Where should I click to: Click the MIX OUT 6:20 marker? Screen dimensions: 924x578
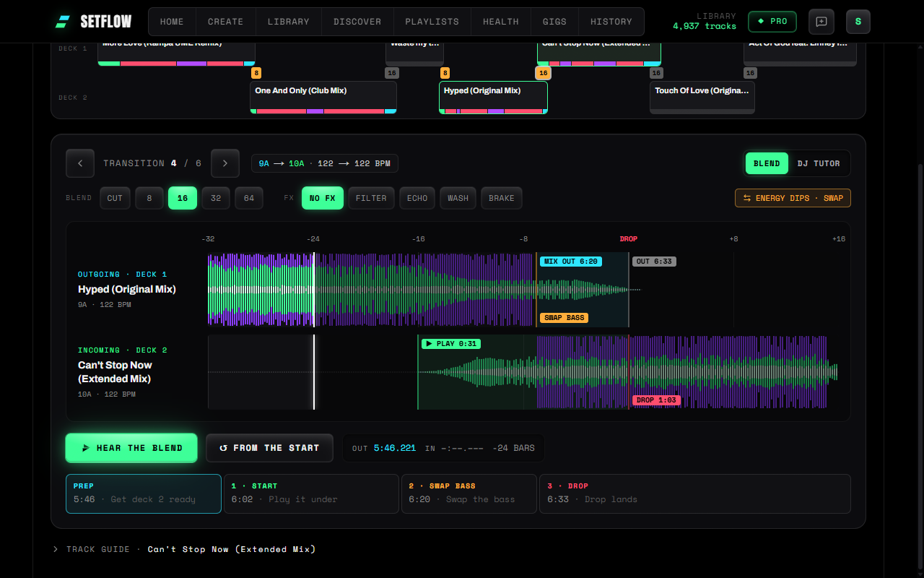571,262
